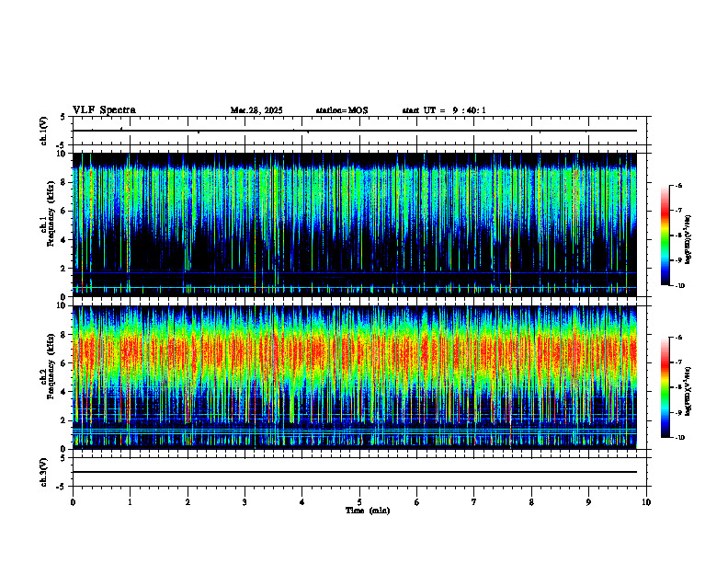Click "-10" tick on ch.2 color bar
Image resolution: width=728 pixels, height=563 pixels.
pyautogui.click(x=679, y=438)
